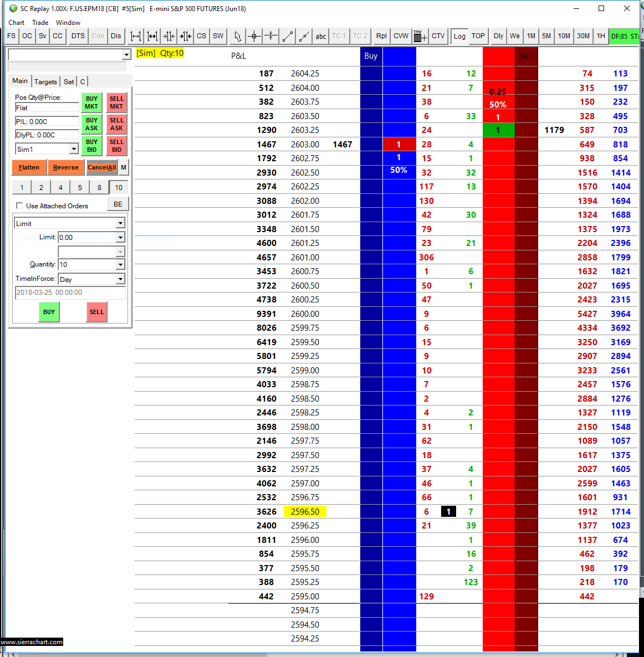Viewport: 644px width, 657px height.
Task: Click the CVW toolbar button
Action: click(x=401, y=36)
